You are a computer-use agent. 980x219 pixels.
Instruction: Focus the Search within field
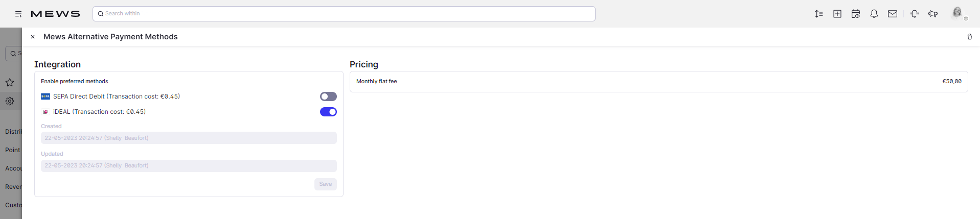coord(344,14)
